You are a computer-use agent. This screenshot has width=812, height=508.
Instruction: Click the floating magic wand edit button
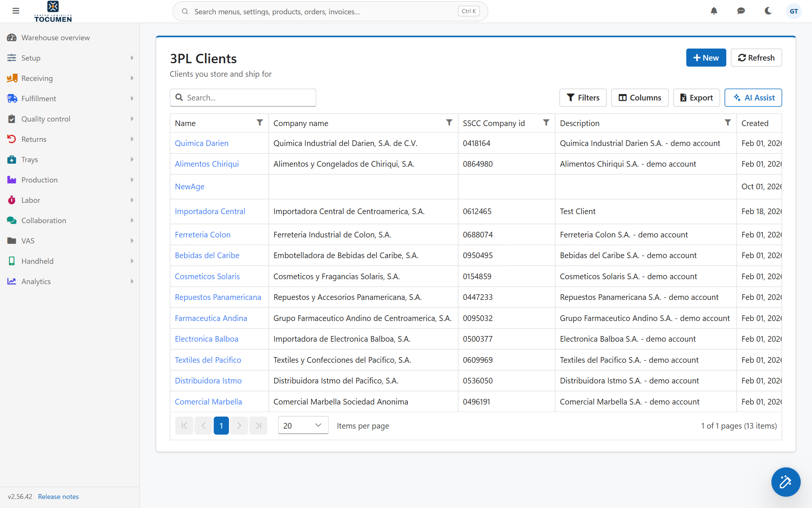click(786, 482)
